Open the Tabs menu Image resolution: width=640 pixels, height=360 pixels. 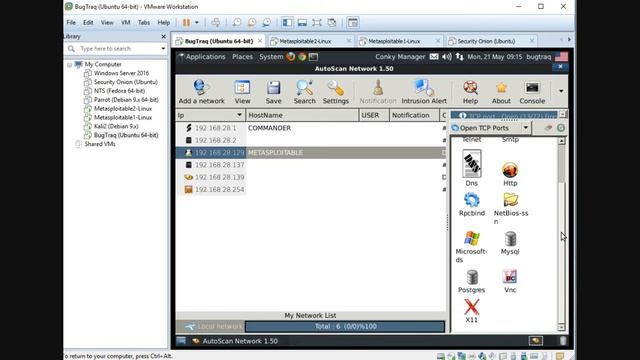point(144,22)
